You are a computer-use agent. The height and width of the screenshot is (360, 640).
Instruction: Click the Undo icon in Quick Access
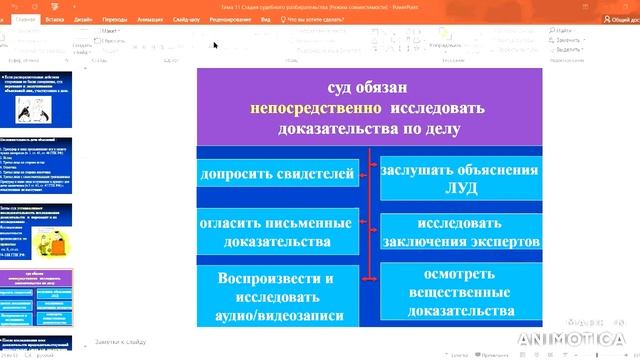(x=15, y=7)
